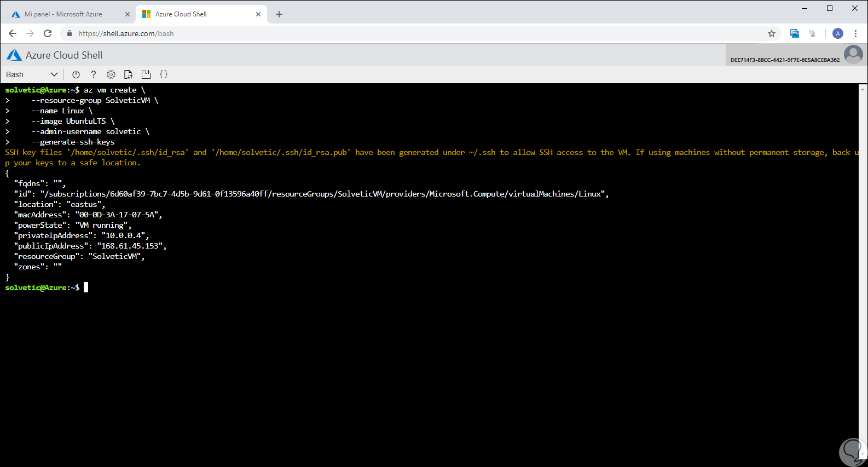868x467 pixels.
Task: Click the blue monitor extension icon
Action: pyautogui.click(x=795, y=33)
